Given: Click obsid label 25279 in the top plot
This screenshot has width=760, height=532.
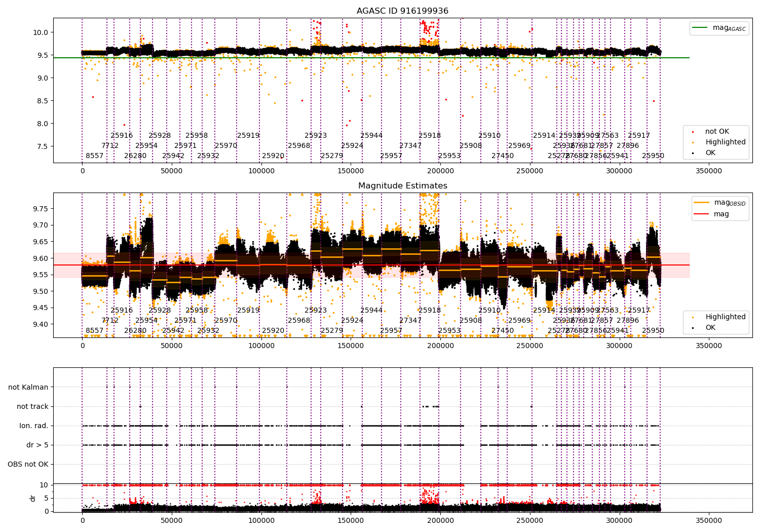Looking at the screenshot, I should tap(332, 156).
